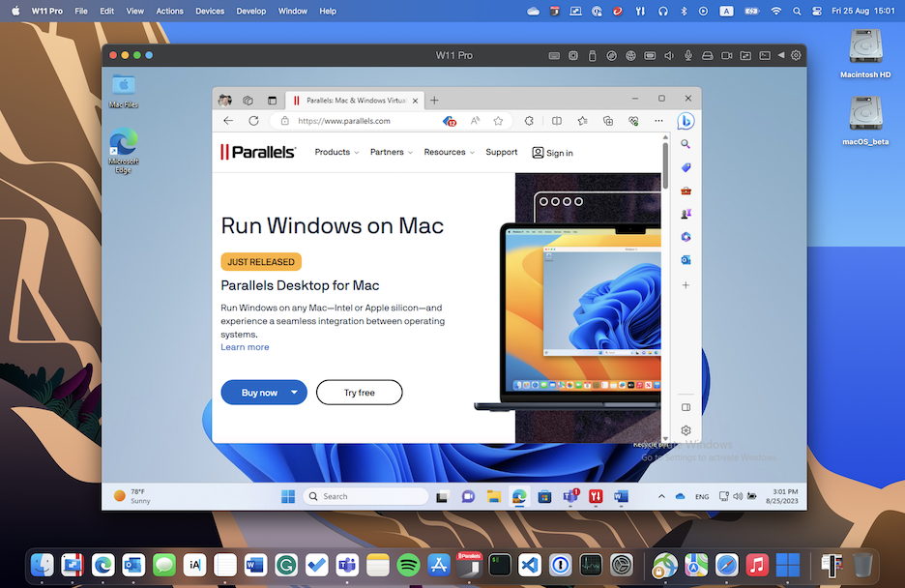Click the Learn more link

click(245, 346)
